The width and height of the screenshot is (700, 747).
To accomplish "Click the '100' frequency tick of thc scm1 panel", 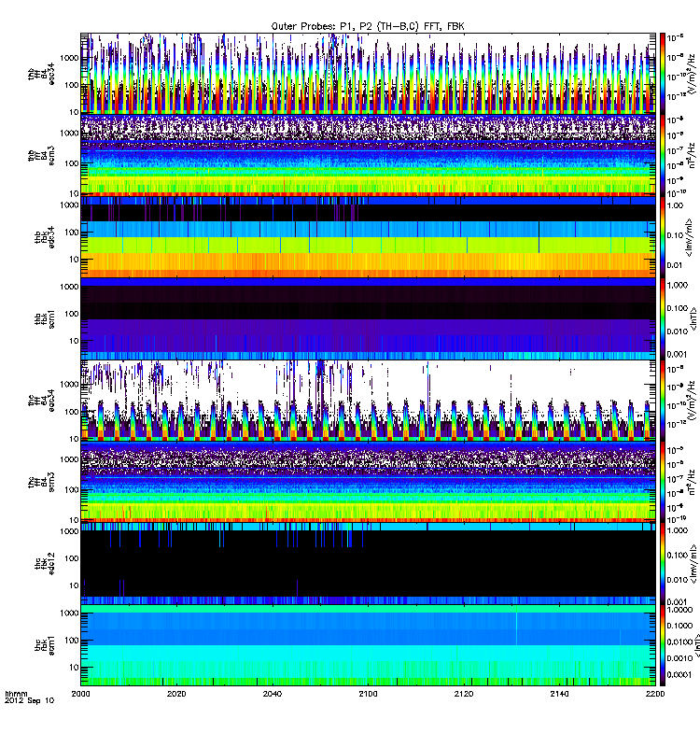I will 72,641.
